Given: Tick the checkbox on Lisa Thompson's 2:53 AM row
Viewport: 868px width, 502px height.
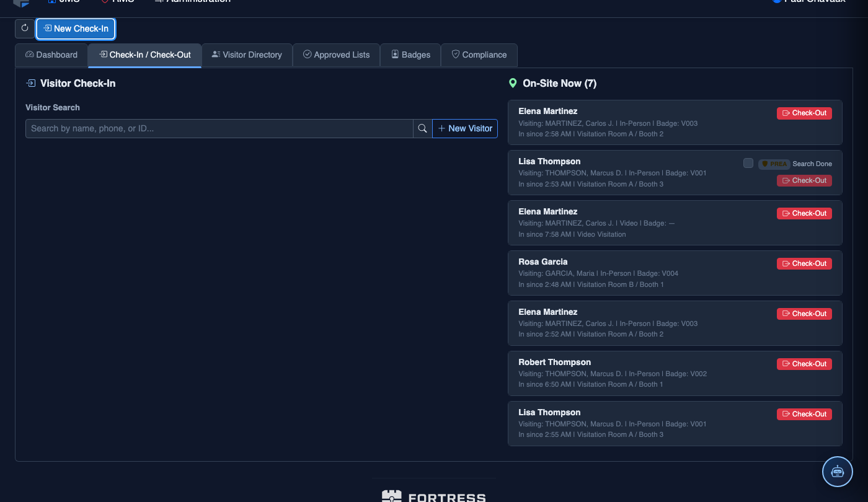Looking at the screenshot, I should click(748, 163).
